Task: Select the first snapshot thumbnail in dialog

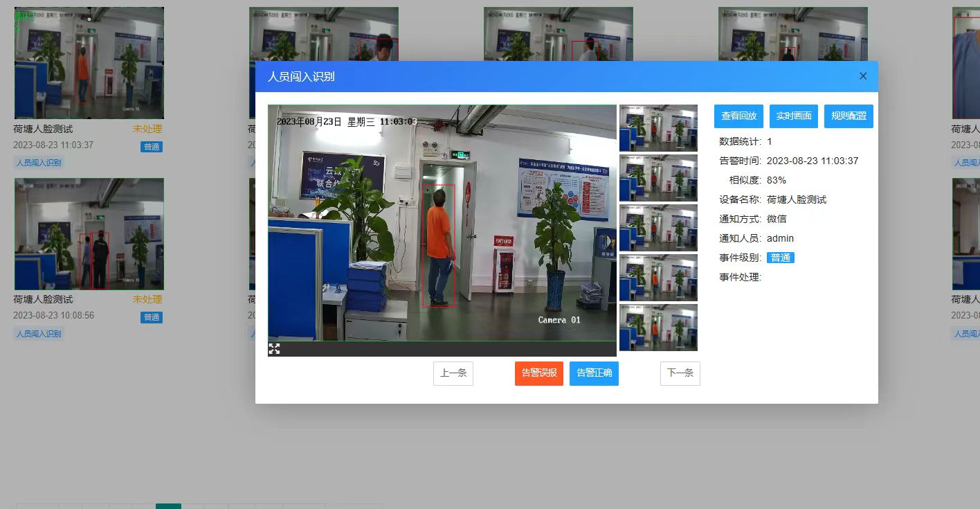Action: click(658, 128)
